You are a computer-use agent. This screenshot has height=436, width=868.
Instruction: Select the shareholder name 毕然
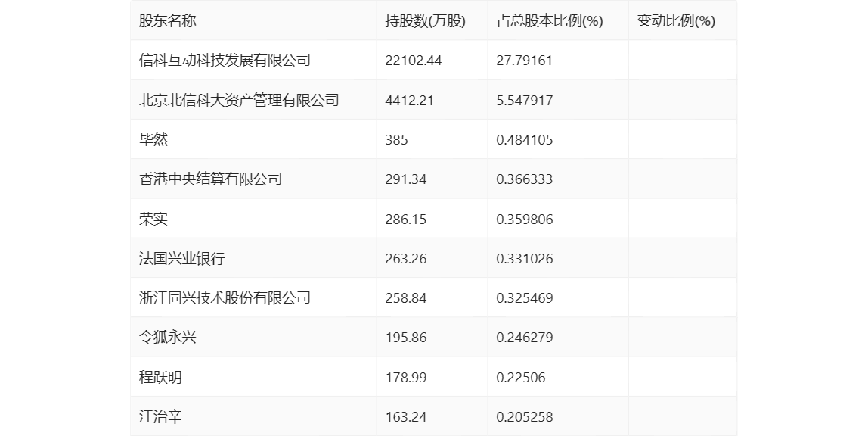(153, 139)
